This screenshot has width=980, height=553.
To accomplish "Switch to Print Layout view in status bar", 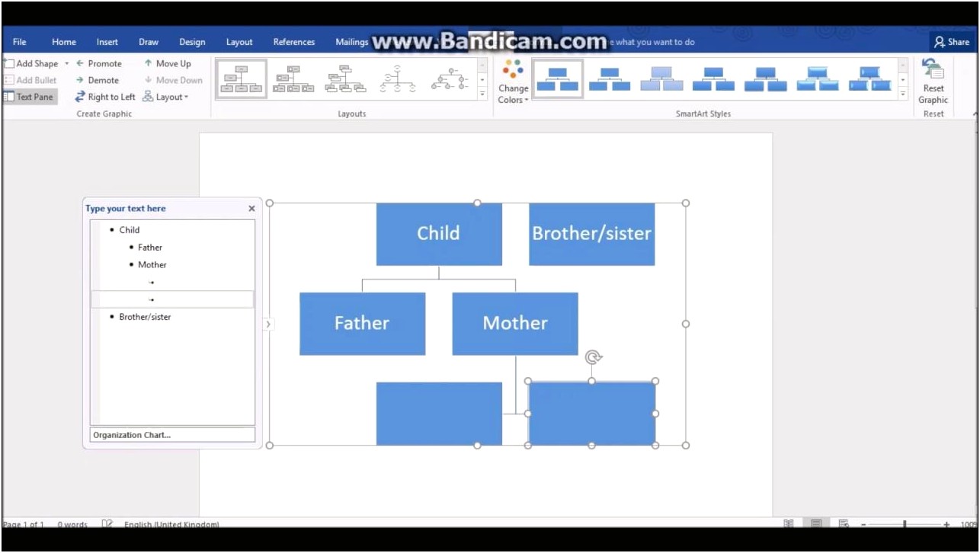I will 816,524.
